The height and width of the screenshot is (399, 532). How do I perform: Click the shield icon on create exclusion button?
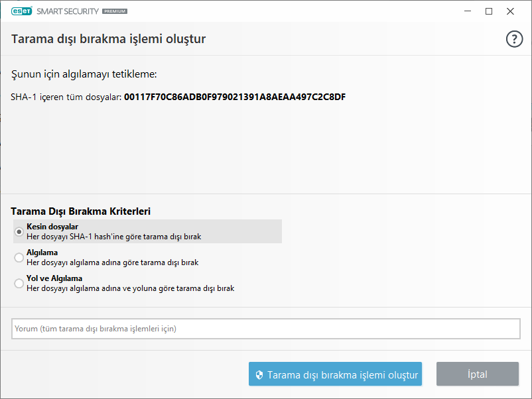tap(260, 374)
